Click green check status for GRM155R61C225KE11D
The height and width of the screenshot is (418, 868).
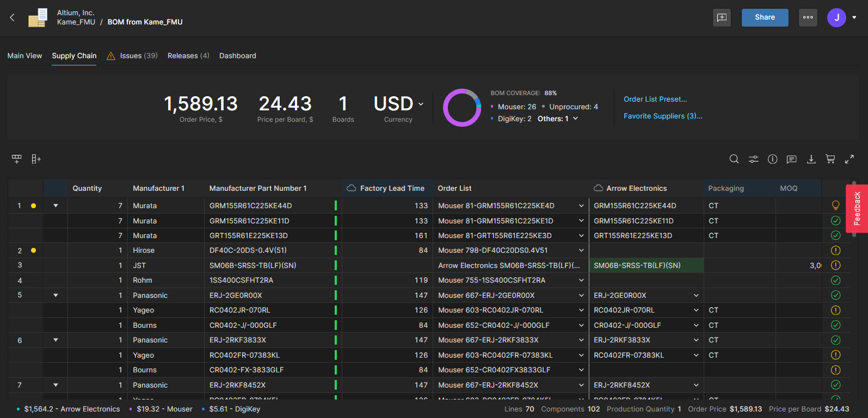point(836,221)
